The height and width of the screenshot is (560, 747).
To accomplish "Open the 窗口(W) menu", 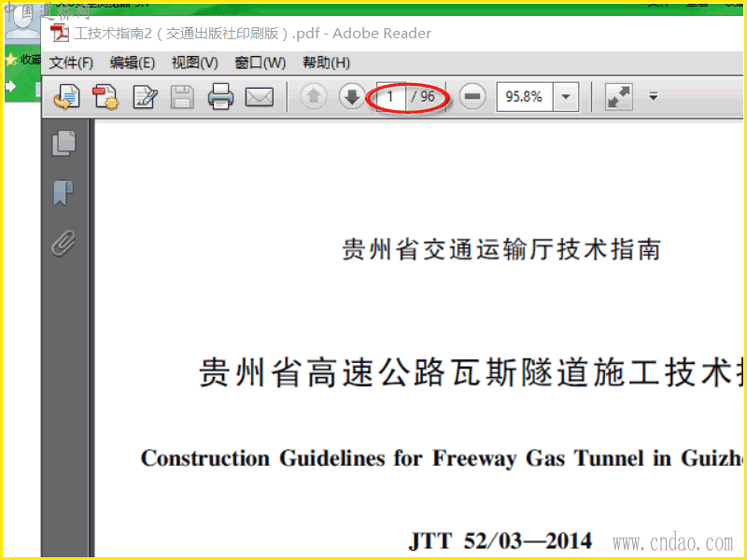I will tap(261, 63).
